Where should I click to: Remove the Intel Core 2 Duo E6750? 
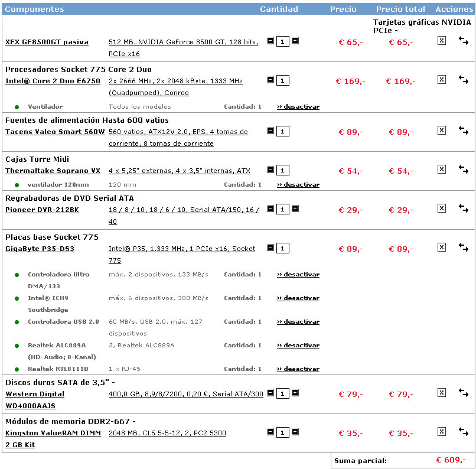pos(441,80)
